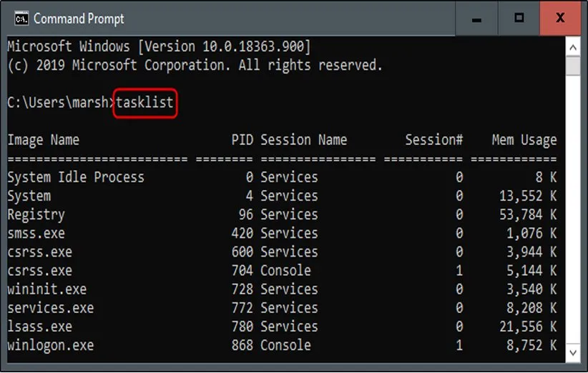
Task: Click the System Idle Process entry
Action: (x=76, y=177)
